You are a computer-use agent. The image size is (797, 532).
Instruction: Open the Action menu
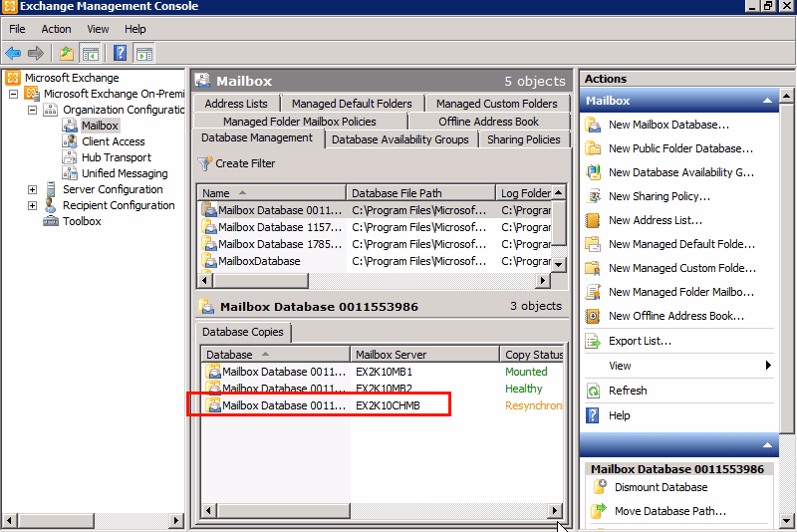(56, 29)
